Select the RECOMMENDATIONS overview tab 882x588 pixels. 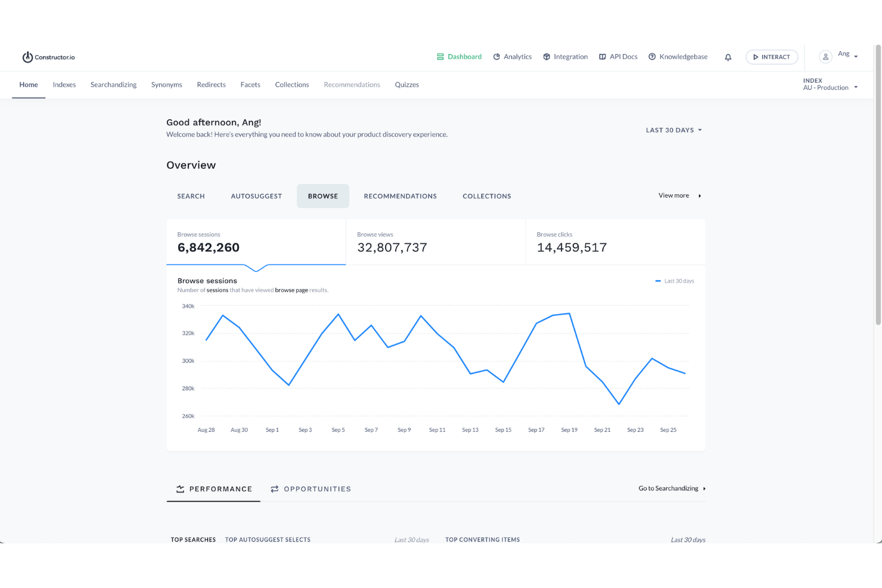click(x=400, y=196)
